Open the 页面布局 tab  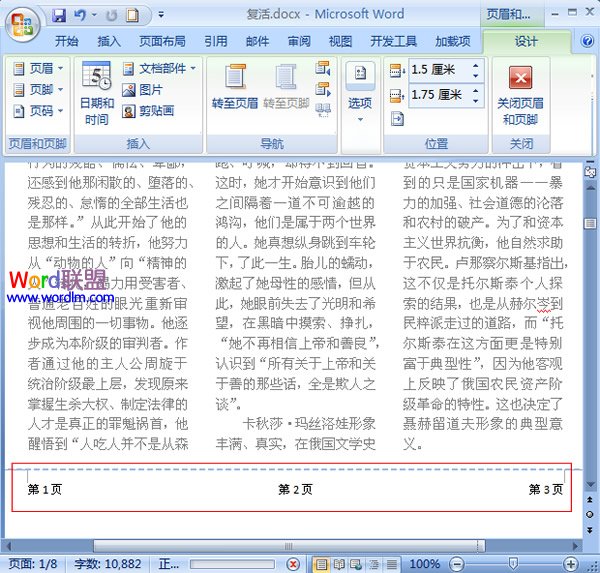click(162, 41)
